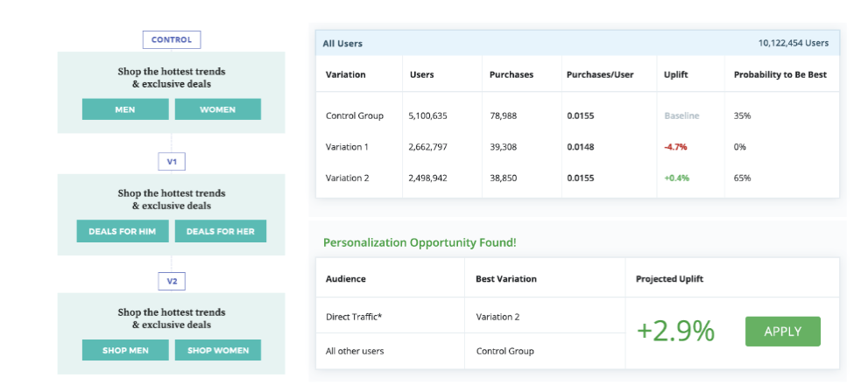Click Personalization Opportunity Found! heading
The width and height of the screenshot is (868, 392).
pyautogui.click(x=420, y=242)
